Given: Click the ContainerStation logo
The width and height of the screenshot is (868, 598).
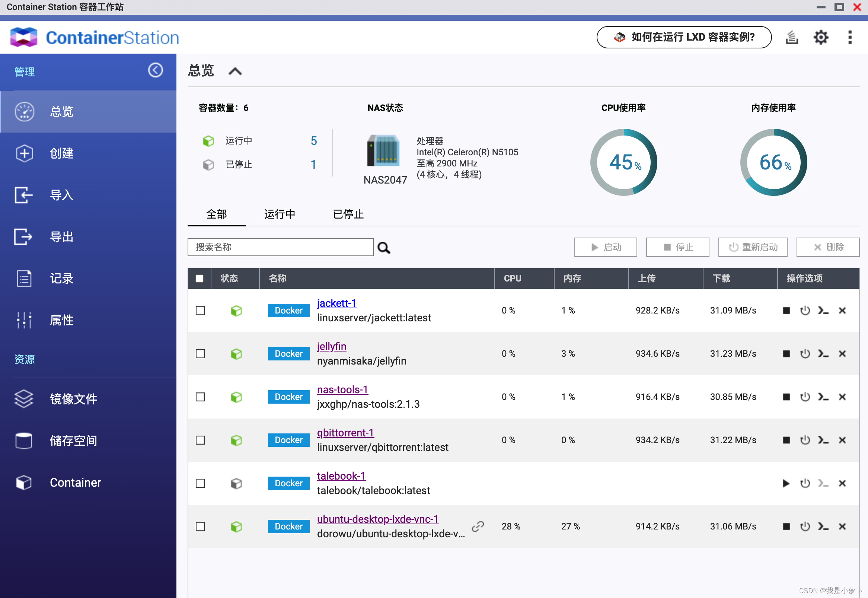Looking at the screenshot, I should click(x=95, y=38).
